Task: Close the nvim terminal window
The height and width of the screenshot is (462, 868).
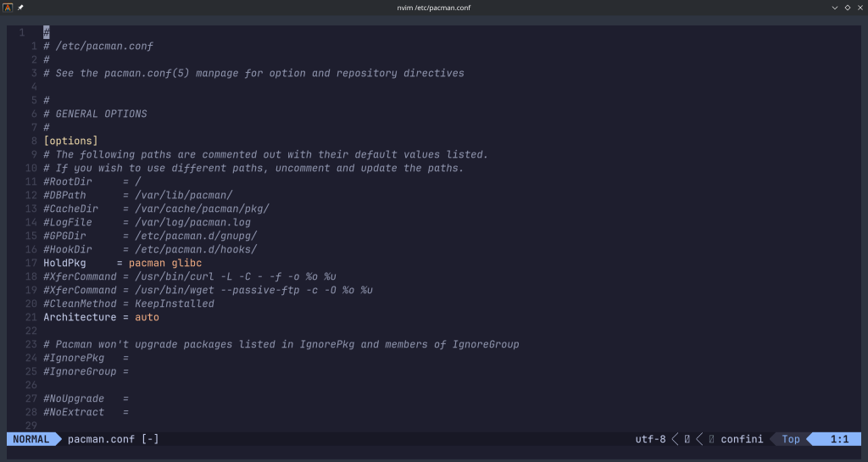Action: point(860,8)
